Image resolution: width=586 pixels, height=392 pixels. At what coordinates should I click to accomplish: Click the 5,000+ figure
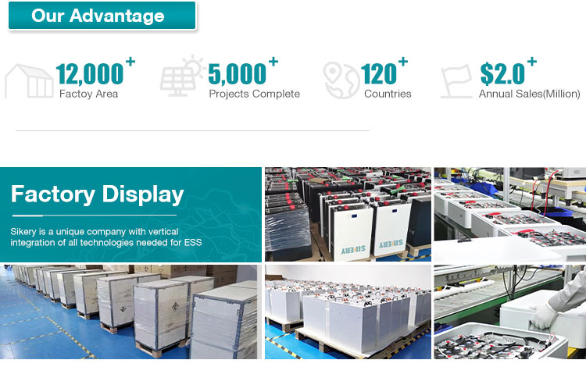tap(243, 71)
